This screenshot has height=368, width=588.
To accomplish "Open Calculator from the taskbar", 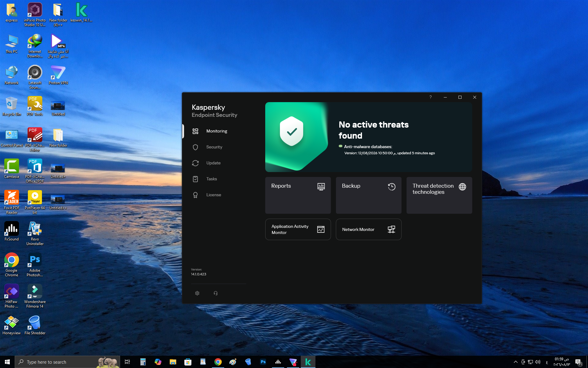I will (x=143, y=362).
